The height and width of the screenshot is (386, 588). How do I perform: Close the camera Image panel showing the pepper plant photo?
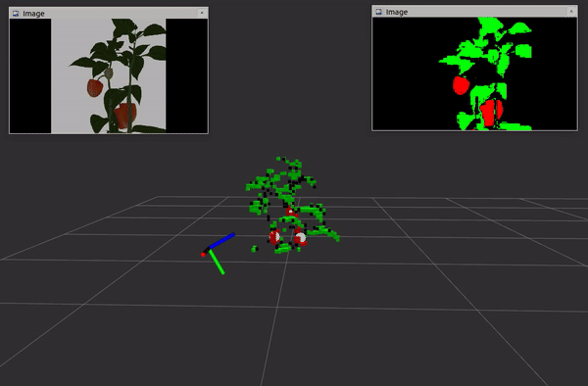[x=202, y=13]
